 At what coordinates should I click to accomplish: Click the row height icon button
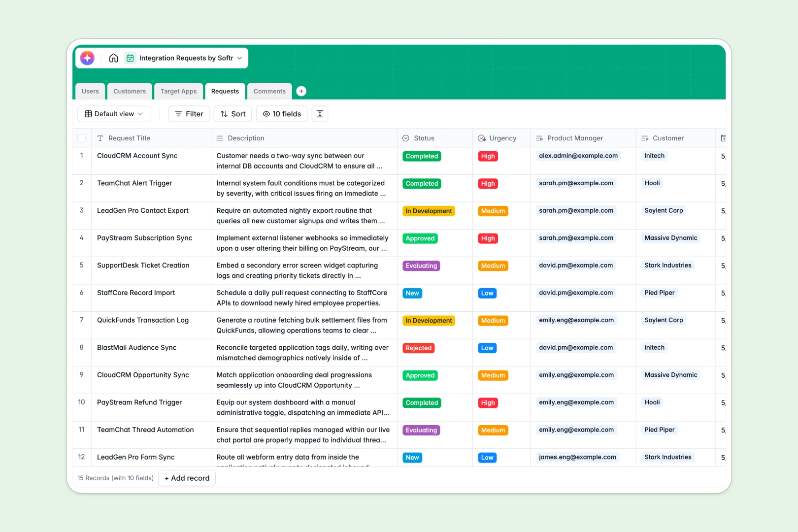pos(320,114)
